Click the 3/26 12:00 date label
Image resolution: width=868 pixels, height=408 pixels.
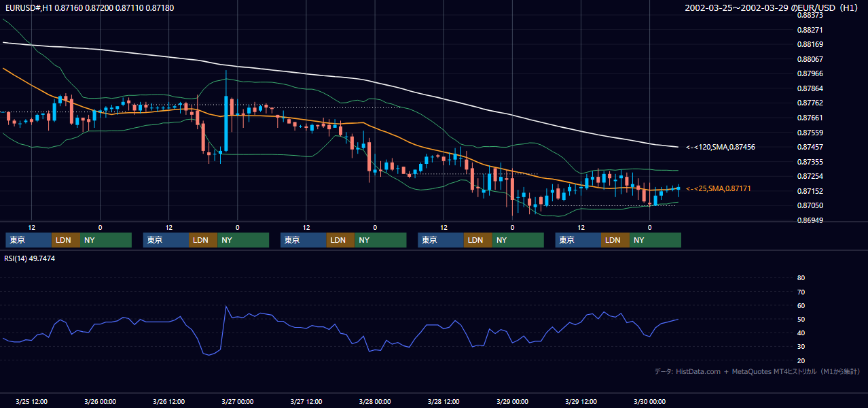tap(168, 401)
